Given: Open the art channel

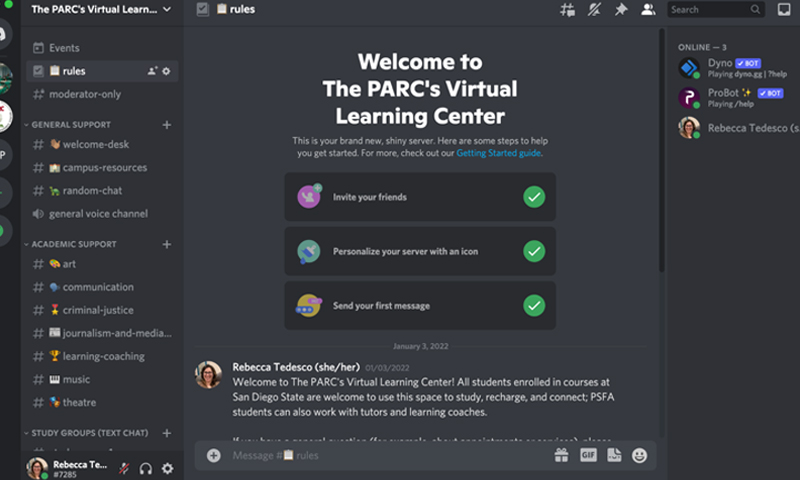Looking at the screenshot, I should coord(102,264).
